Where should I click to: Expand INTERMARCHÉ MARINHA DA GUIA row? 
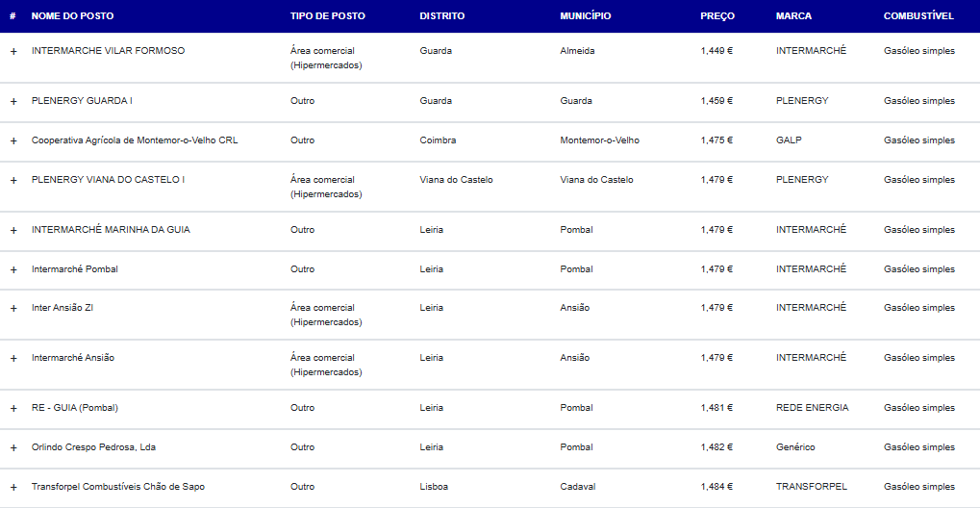point(13,230)
